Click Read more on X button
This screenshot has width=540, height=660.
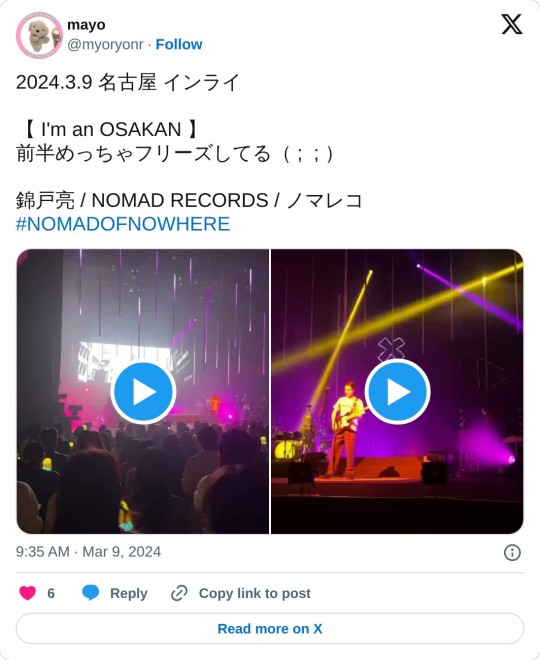pyautogui.click(x=270, y=628)
